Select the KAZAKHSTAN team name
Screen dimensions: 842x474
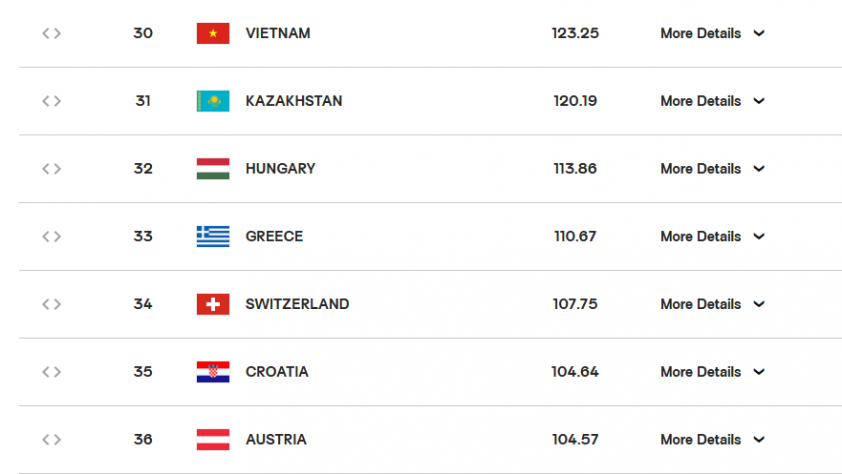tap(294, 101)
